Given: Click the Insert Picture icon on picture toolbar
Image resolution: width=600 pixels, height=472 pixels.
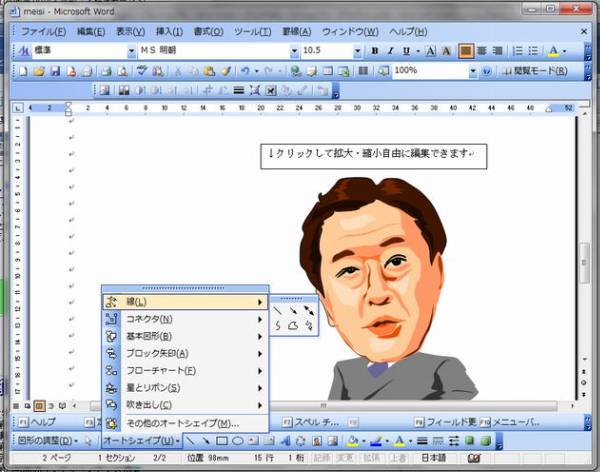Looking at the screenshot, I should pyautogui.click(x=104, y=91).
